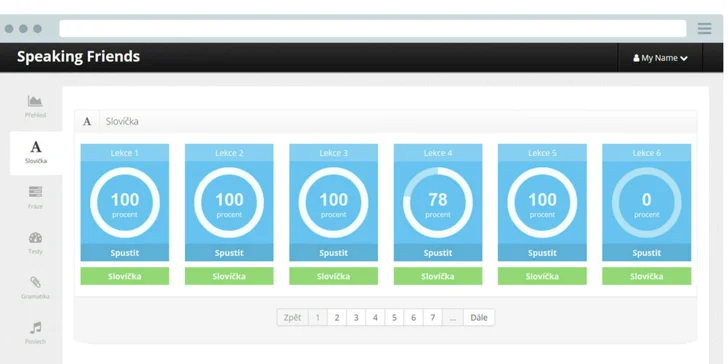This screenshot has width=728, height=364.
Task: Click the browser address bar
Action: [x=372, y=29]
